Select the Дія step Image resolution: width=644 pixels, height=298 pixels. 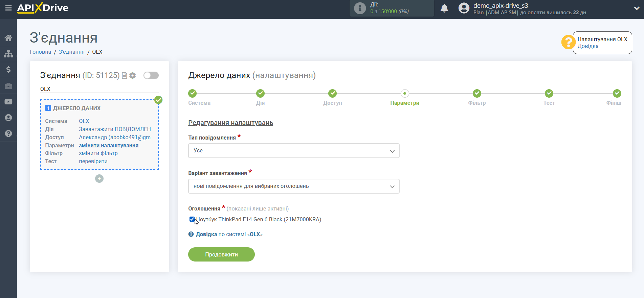click(260, 93)
